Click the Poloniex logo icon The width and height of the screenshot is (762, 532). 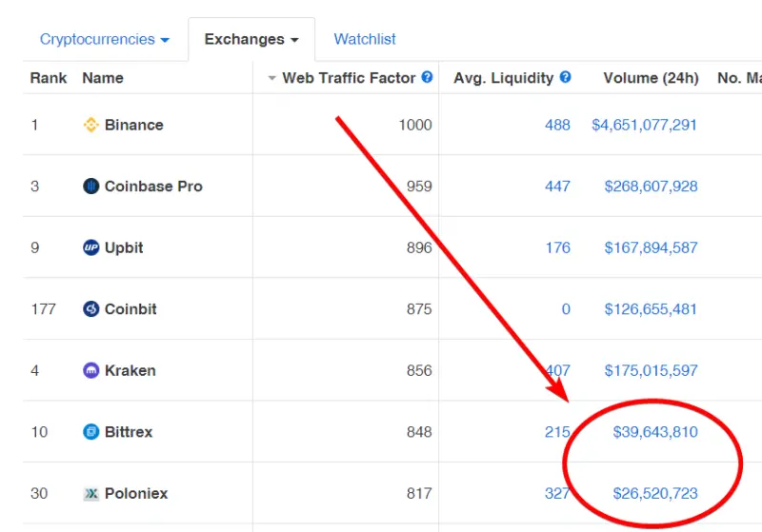[x=90, y=494]
